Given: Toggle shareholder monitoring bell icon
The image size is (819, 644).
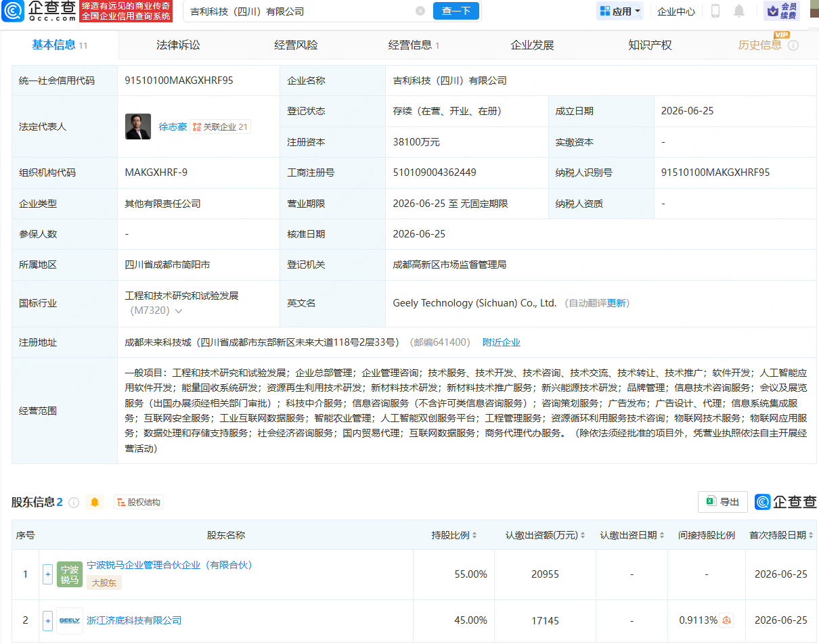Looking at the screenshot, I should [95, 502].
